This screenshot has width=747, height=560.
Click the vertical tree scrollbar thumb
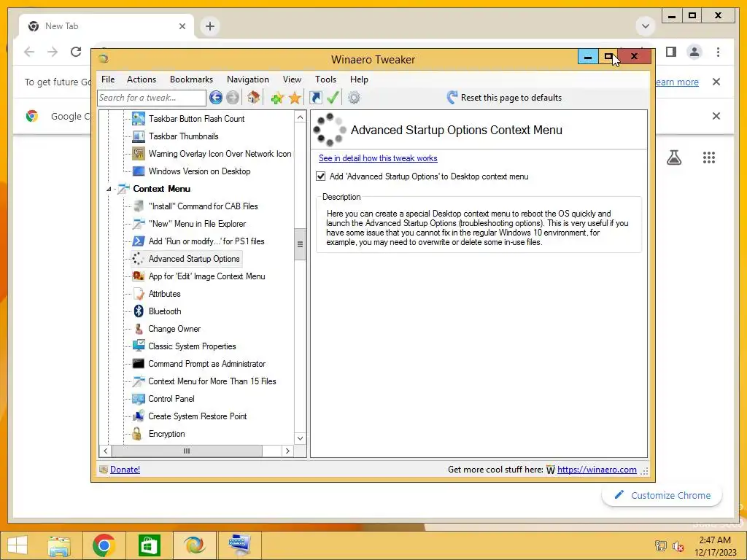click(x=300, y=244)
